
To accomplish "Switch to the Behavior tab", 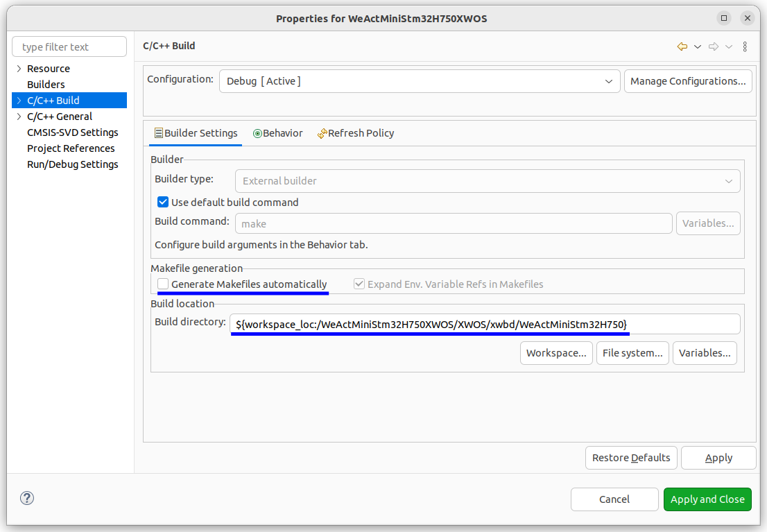I will 278,133.
